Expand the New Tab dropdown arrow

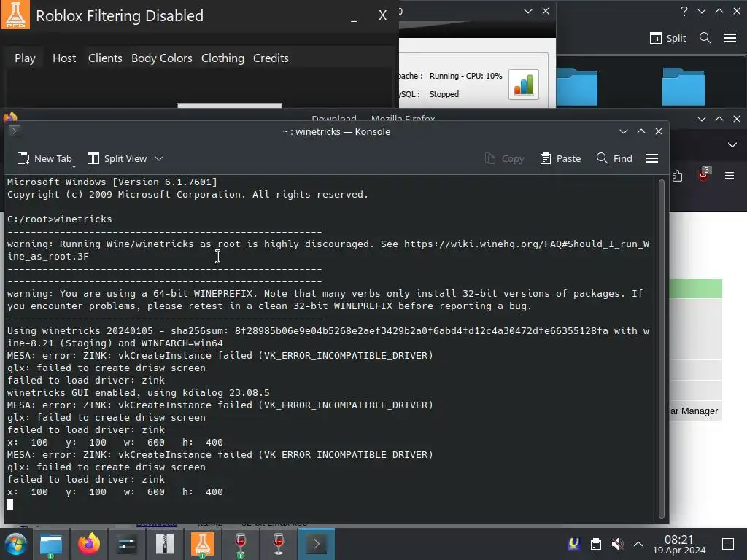coord(74,166)
